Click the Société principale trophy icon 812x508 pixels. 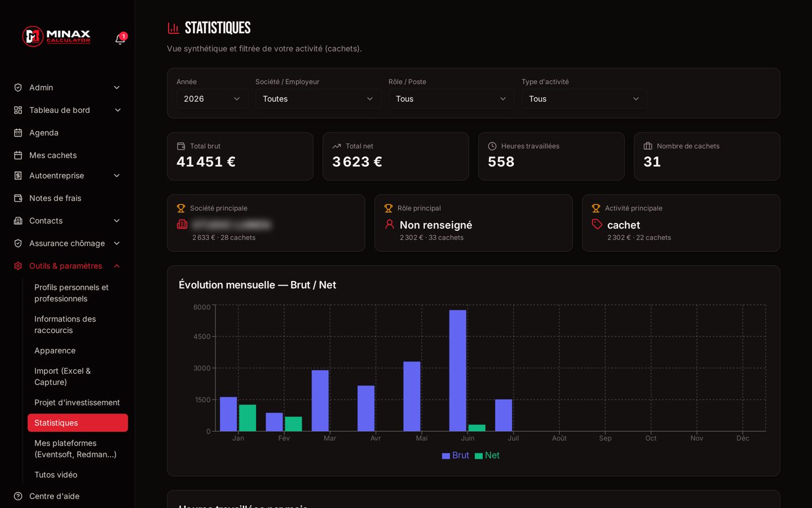181,208
